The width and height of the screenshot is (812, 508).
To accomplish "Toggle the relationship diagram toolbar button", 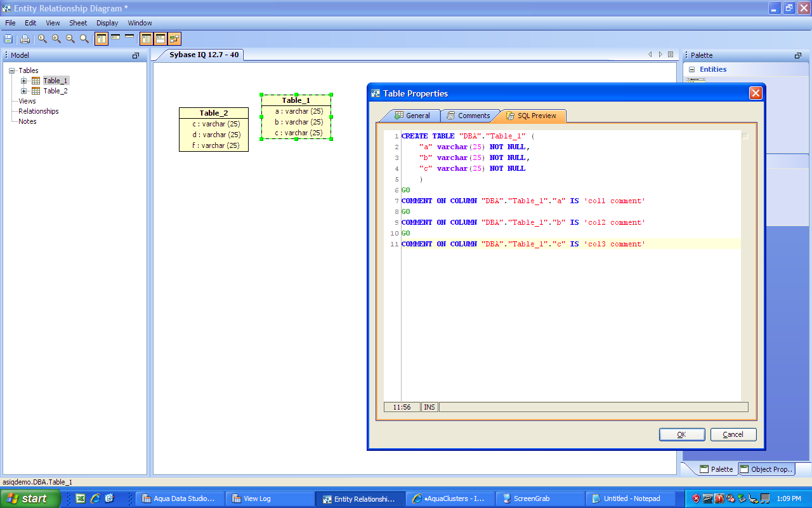I will (x=174, y=39).
